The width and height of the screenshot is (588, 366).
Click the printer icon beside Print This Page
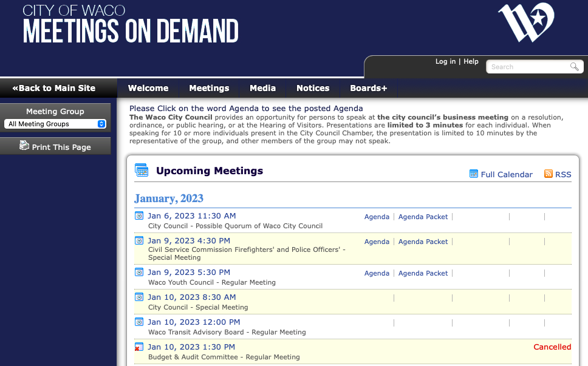tap(24, 145)
